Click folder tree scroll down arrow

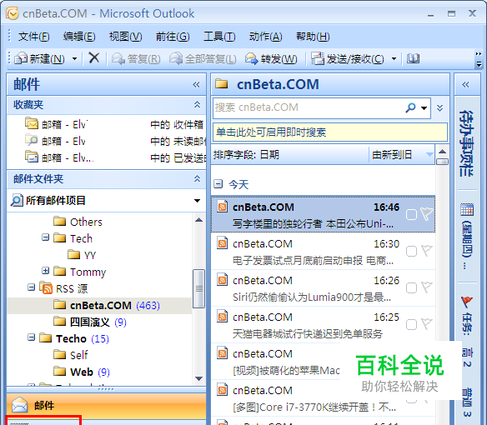pos(199,378)
